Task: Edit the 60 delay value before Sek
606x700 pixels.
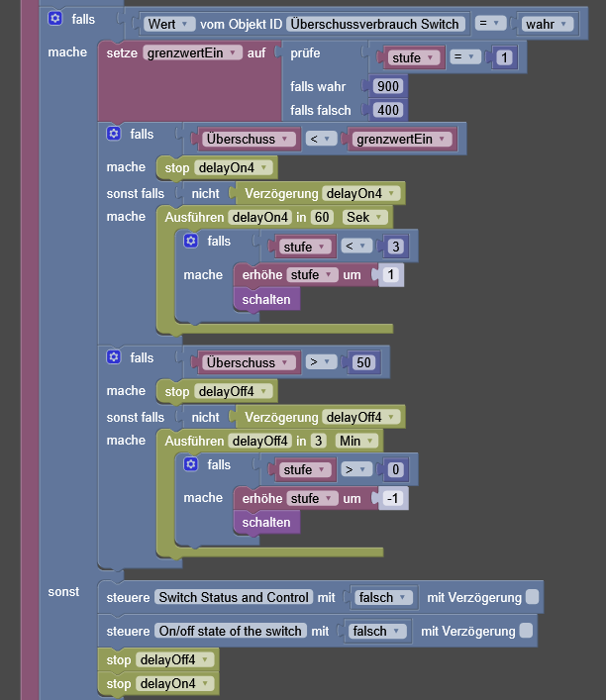Action: [x=322, y=218]
